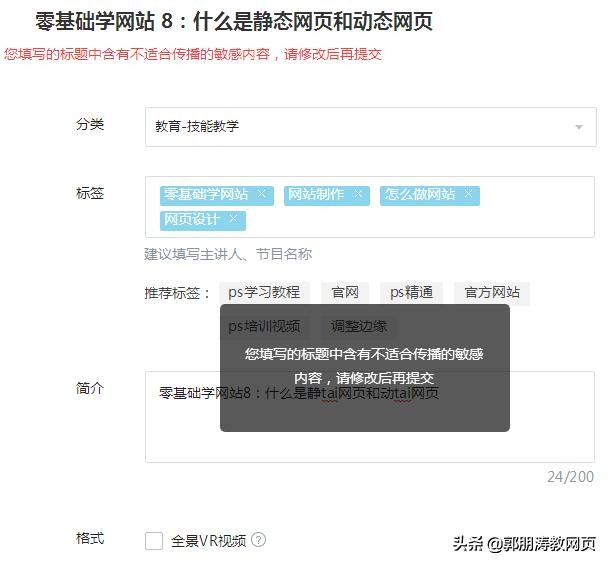609x565 pixels.
Task: Click the 简介 description text area
Action: coord(370,417)
